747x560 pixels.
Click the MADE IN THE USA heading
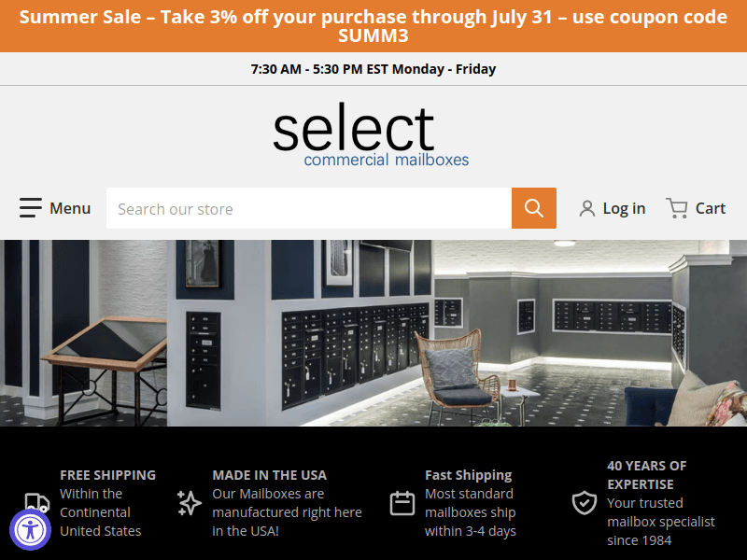point(269,475)
